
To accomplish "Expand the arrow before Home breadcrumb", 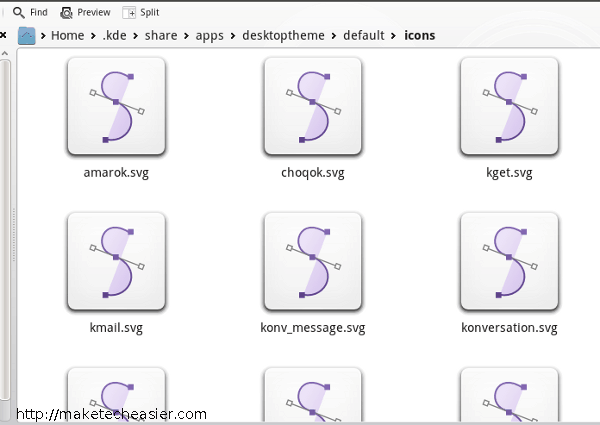I will 43,36.
